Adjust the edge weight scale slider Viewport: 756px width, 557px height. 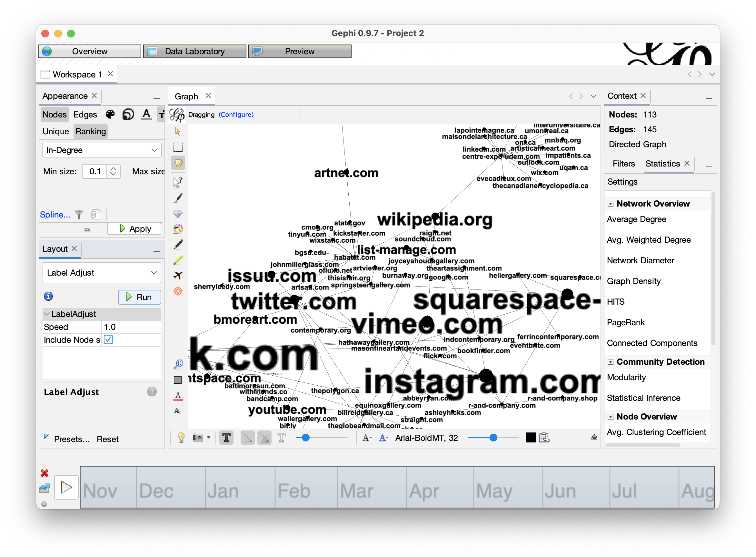305,438
